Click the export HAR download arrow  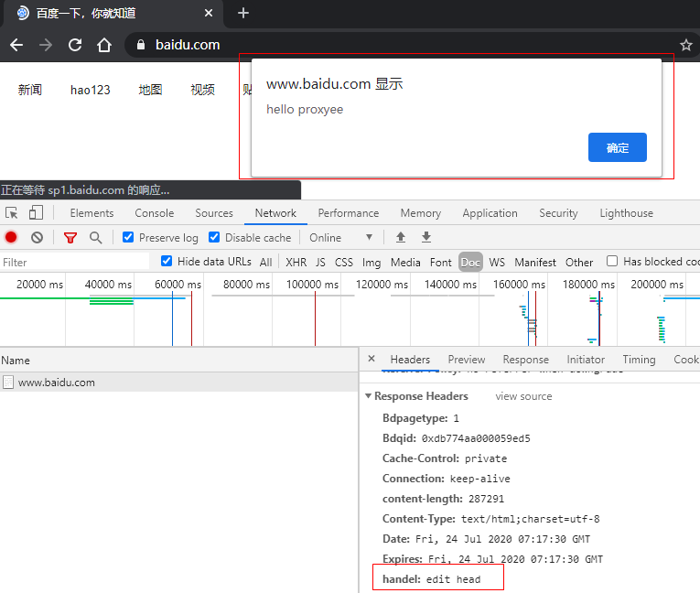tap(425, 237)
